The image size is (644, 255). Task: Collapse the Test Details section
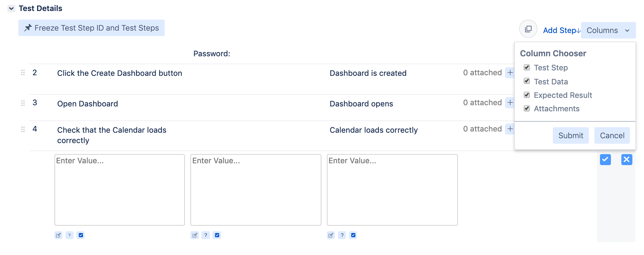tap(11, 9)
